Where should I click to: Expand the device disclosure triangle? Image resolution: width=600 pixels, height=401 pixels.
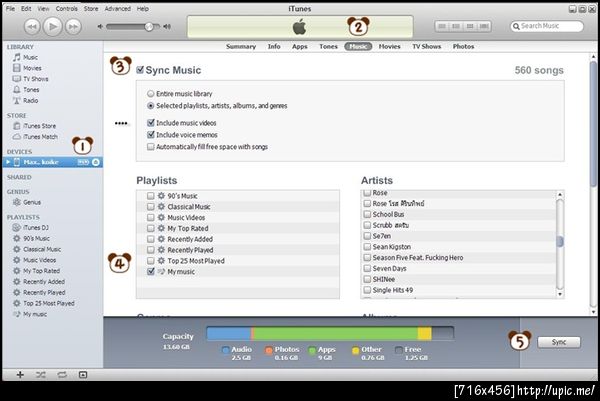pos(8,162)
